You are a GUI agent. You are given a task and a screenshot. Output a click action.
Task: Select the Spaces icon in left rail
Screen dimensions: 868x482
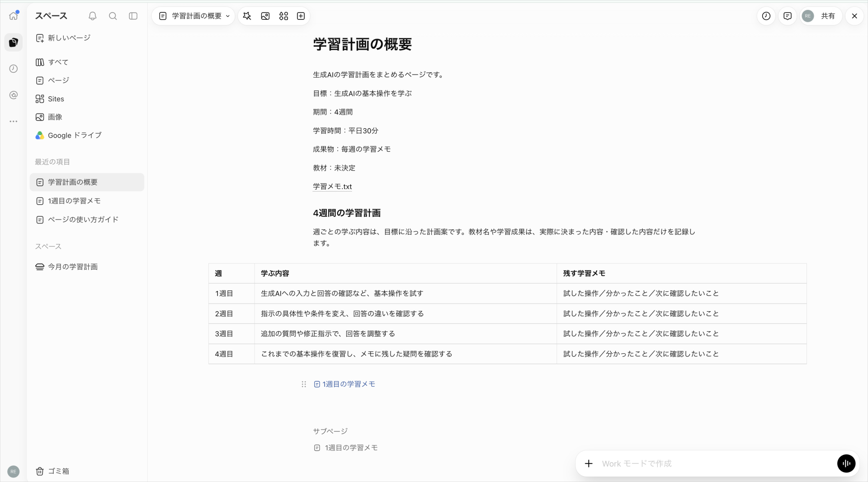coord(14,42)
